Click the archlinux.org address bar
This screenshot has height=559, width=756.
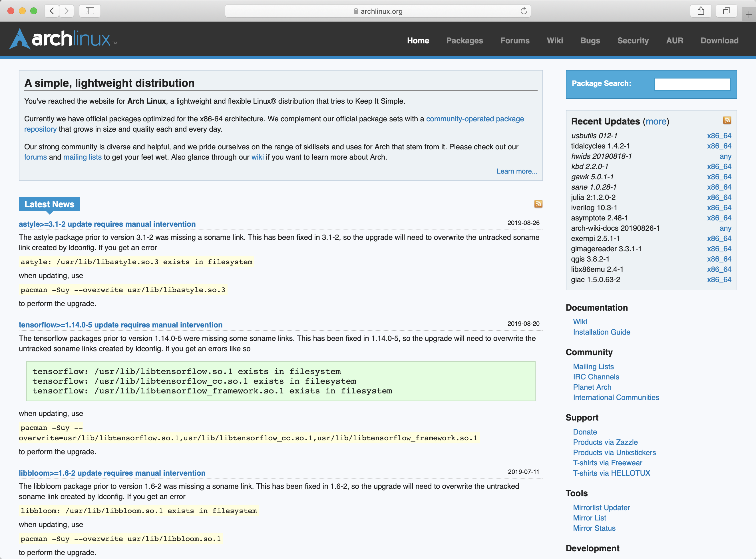[x=378, y=11]
